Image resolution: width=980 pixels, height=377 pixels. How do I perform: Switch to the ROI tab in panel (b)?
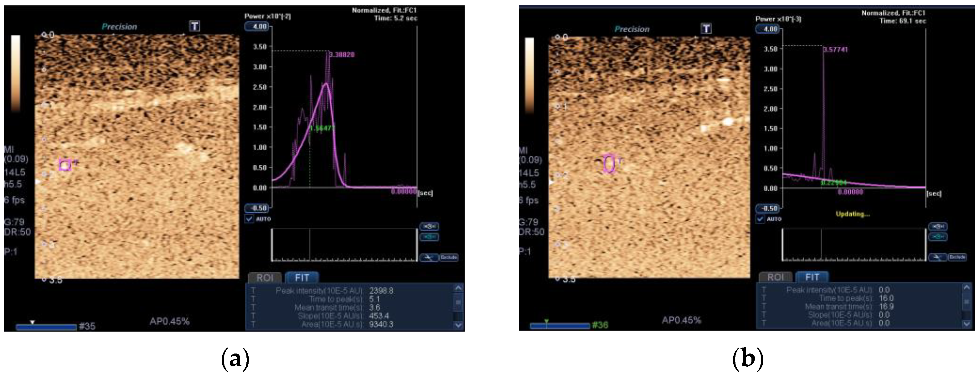pos(775,277)
